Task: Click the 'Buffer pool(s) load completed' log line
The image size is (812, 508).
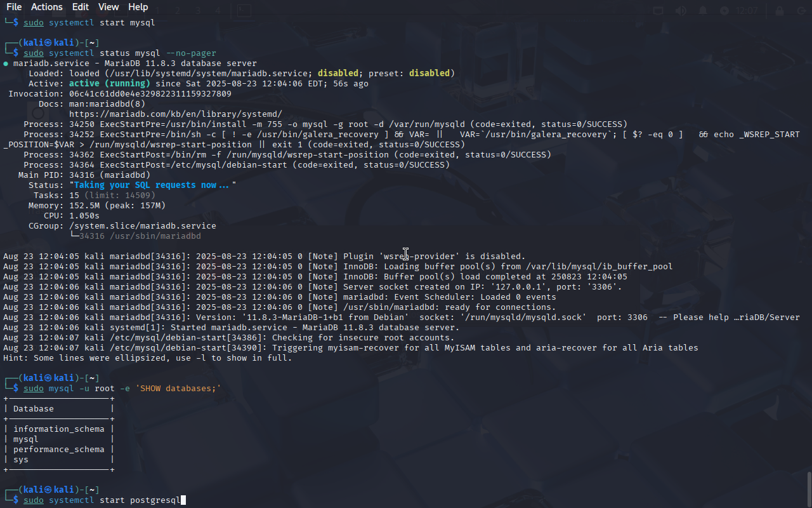Action: pos(315,277)
